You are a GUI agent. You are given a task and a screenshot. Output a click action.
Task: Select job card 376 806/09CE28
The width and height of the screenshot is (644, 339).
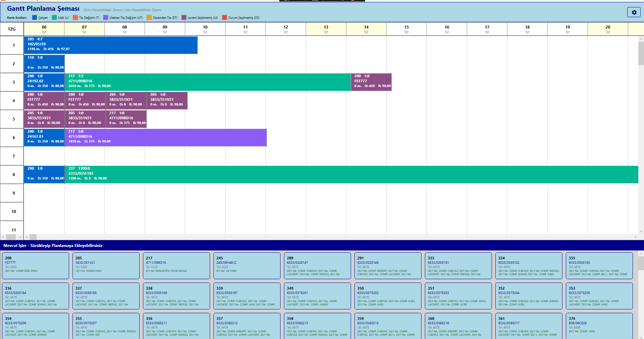[x=599, y=326]
